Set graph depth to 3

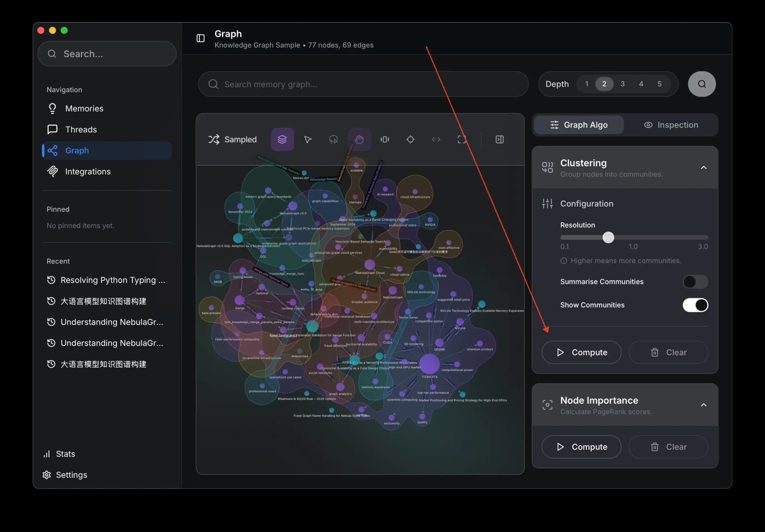point(622,84)
